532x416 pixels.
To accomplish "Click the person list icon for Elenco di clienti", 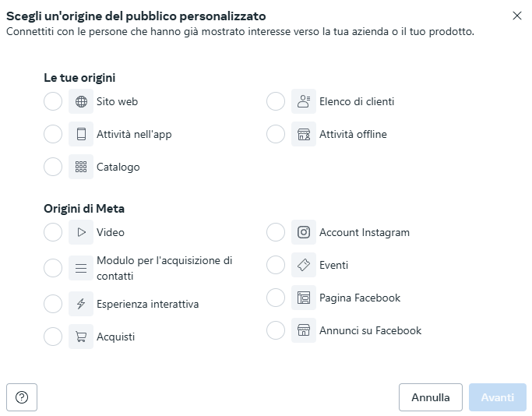I will click(x=304, y=102).
